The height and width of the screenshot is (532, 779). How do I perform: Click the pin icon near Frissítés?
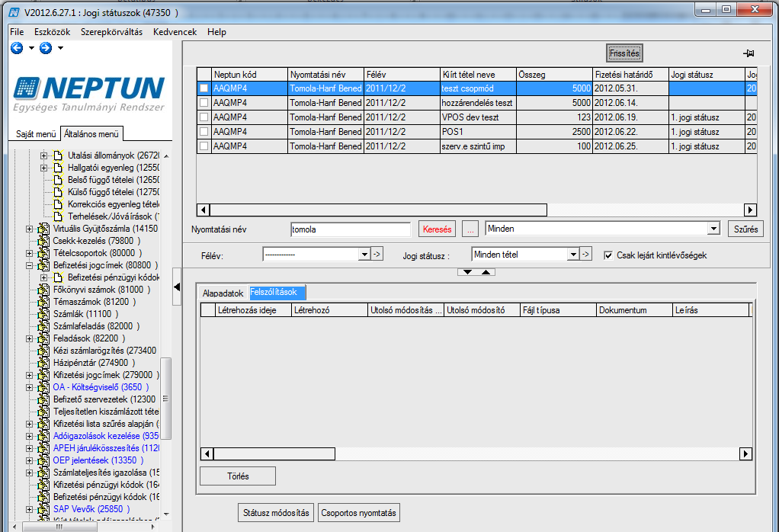tap(749, 53)
